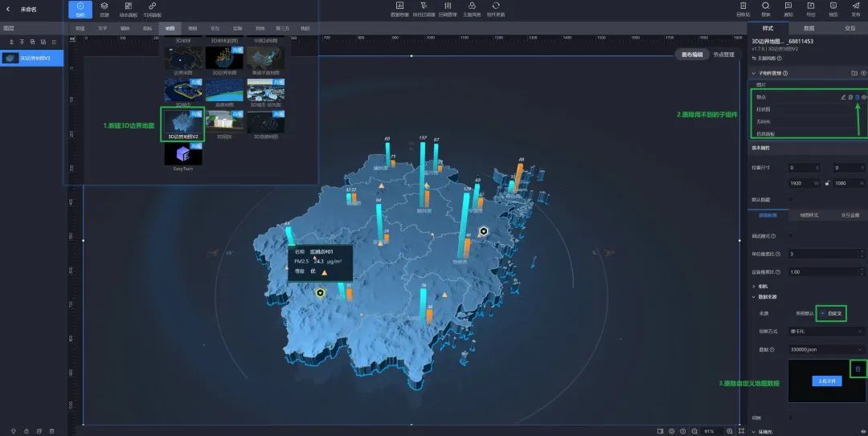The width and height of the screenshot is (868, 436).
Task: Click the 主题风格 link under component name
Action: tap(766, 58)
